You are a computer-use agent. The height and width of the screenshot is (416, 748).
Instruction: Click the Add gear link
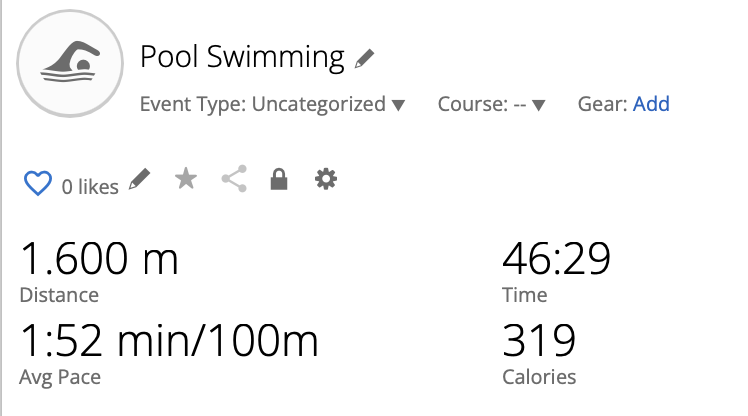click(x=651, y=104)
